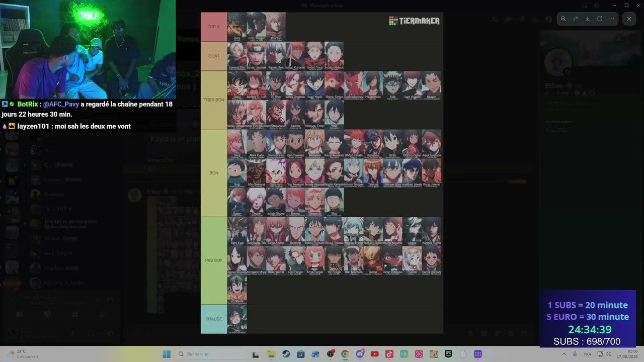The height and width of the screenshot is (362, 644).
Task: Select the Naruto Uzumaki portrait
Action: [x=257, y=56]
